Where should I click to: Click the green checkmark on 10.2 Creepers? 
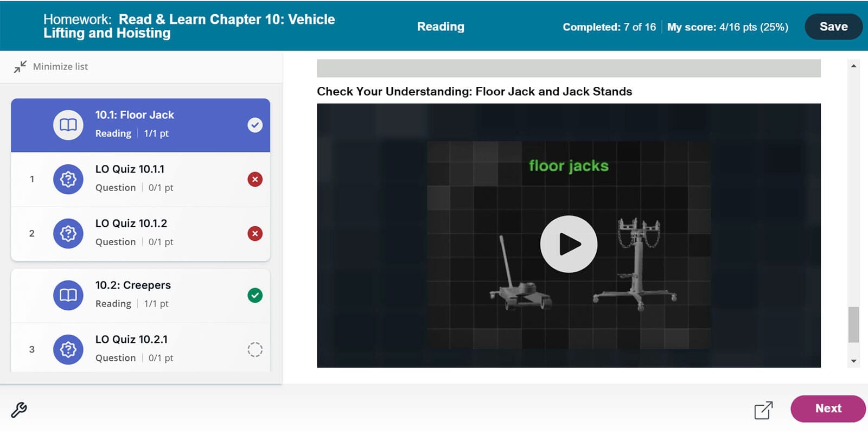click(x=255, y=295)
